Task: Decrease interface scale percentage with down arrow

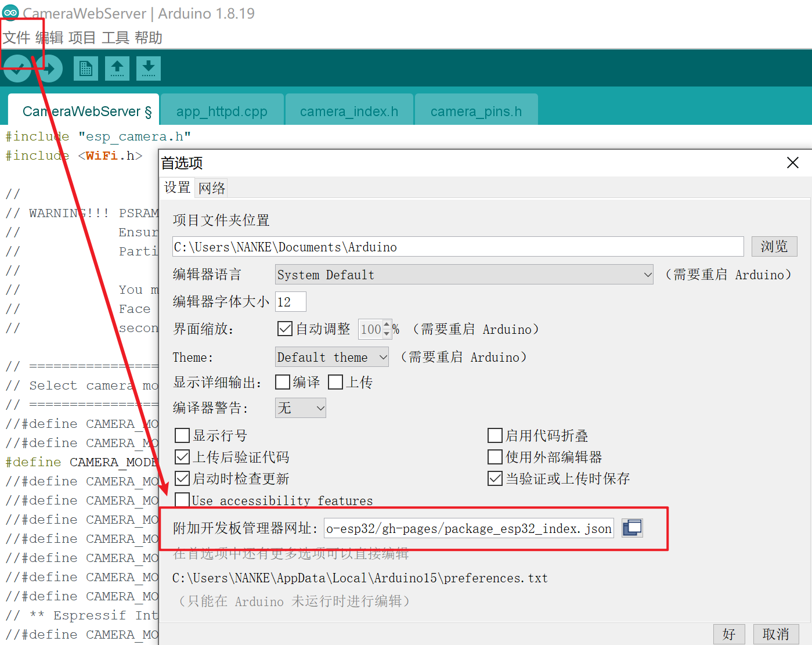Action: click(387, 334)
